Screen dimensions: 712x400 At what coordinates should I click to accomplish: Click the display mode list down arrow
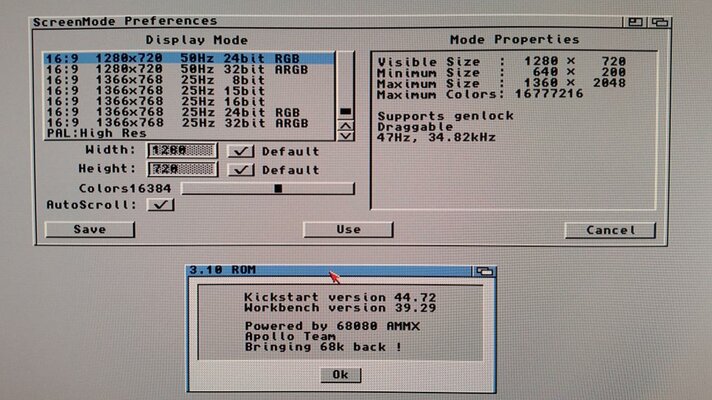(346, 136)
